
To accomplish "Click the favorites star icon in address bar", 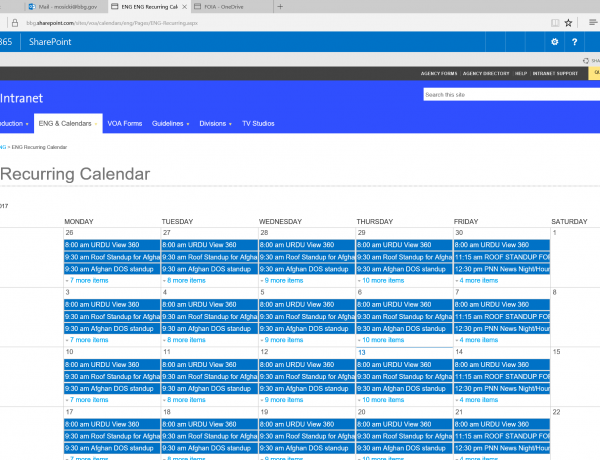I will click(568, 23).
